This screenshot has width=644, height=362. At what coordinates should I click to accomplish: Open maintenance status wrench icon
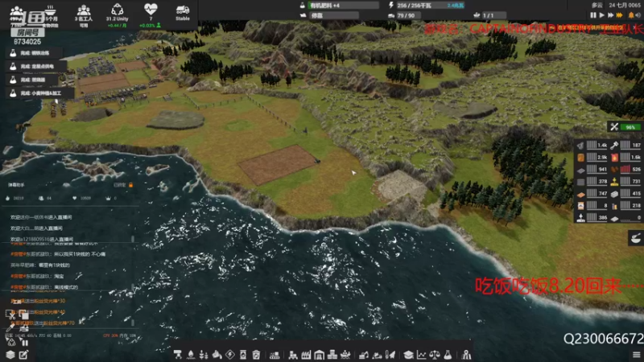point(614,127)
